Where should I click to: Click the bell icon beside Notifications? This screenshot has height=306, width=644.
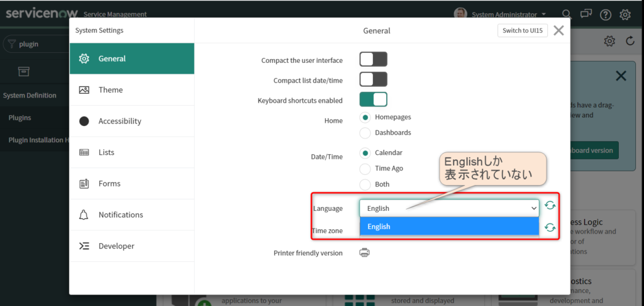coord(84,215)
